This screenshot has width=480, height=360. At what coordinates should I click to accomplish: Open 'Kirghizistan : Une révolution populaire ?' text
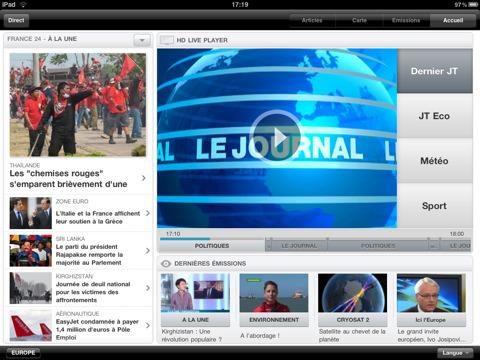pyautogui.click(x=192, y=335)
